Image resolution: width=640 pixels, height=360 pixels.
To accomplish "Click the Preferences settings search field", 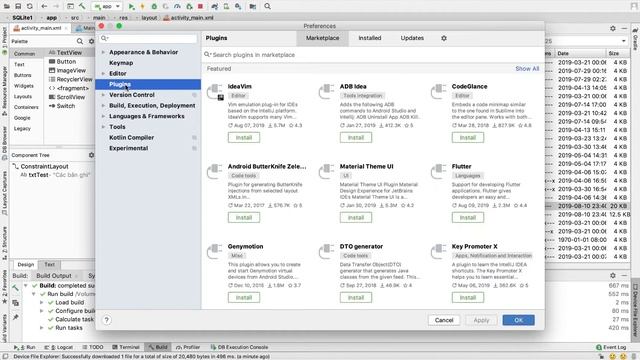I will [148, 38].
